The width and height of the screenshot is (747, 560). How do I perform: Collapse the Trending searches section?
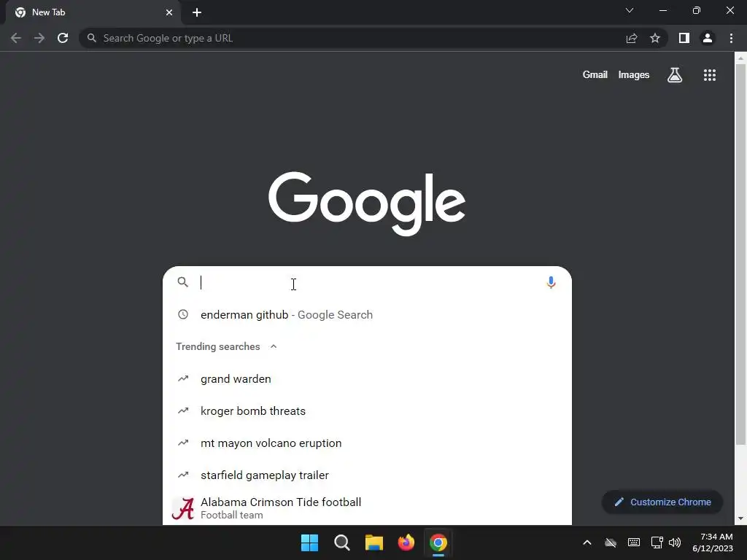pyautogui.click(x=274, y=346)
